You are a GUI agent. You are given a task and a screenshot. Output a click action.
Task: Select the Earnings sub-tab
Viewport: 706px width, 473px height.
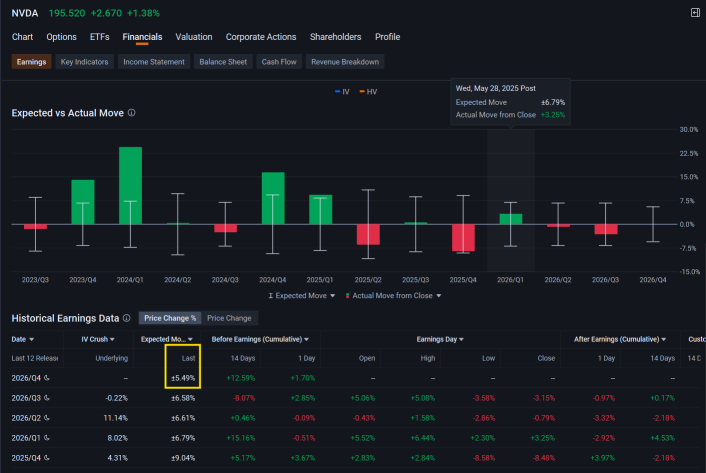point(32,62)
